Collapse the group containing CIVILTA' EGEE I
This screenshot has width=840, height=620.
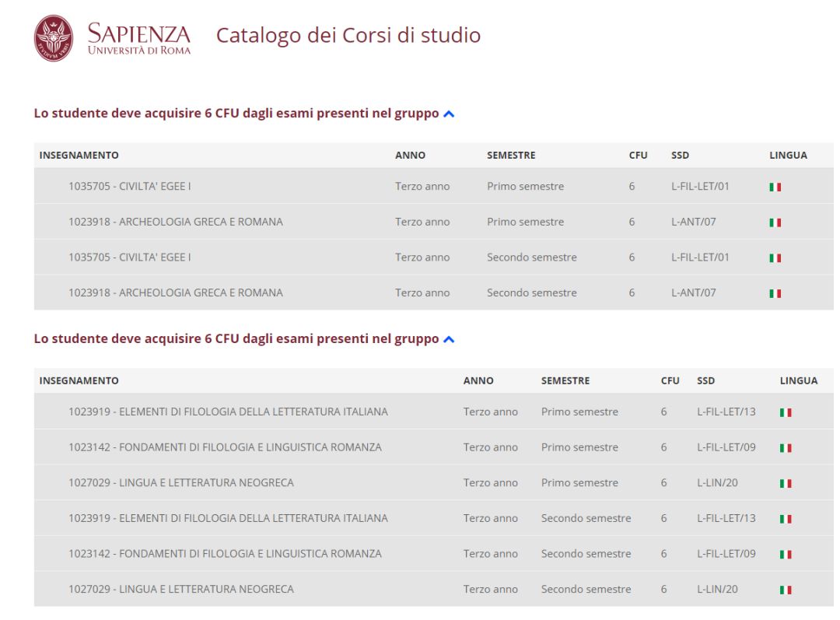[449, 114]
